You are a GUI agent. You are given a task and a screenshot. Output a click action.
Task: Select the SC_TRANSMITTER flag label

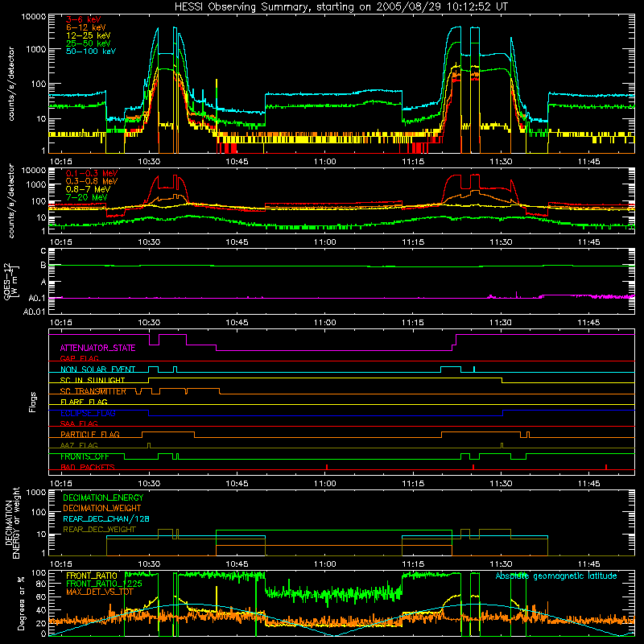coord(93,391)
